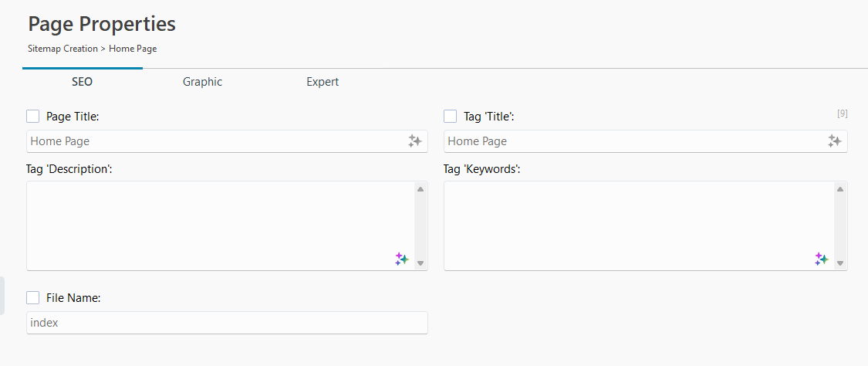The width and height of the screenshot is (868, 366).
Task: Open the Graphic tab
Action: coord(202,82)
